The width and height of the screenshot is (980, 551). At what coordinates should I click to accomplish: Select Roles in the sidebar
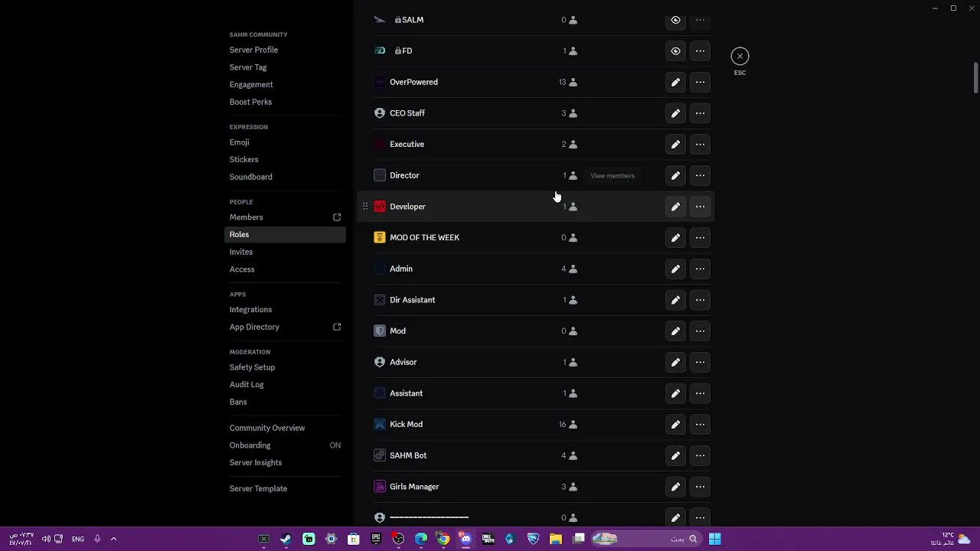tap(285, 235)
